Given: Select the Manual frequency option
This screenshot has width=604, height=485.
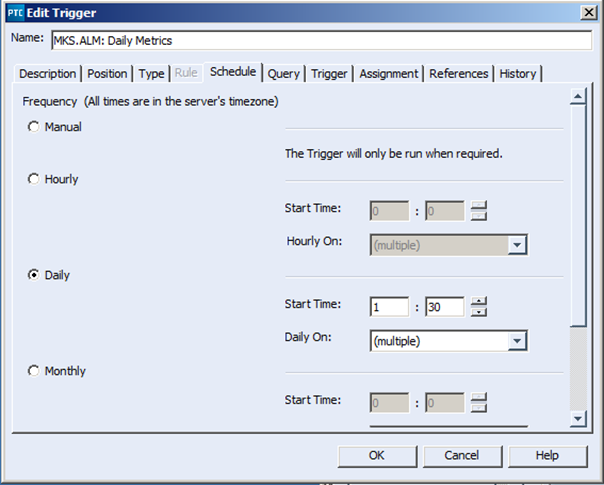Looking at the screenshot, I should pyautogui.click(x=34, y=127).
